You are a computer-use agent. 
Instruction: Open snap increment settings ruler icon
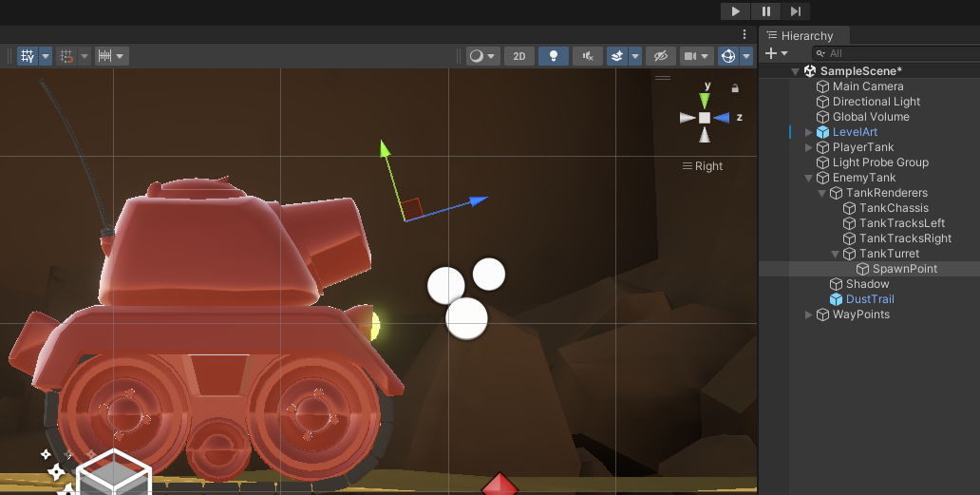(x=111, y=56)
